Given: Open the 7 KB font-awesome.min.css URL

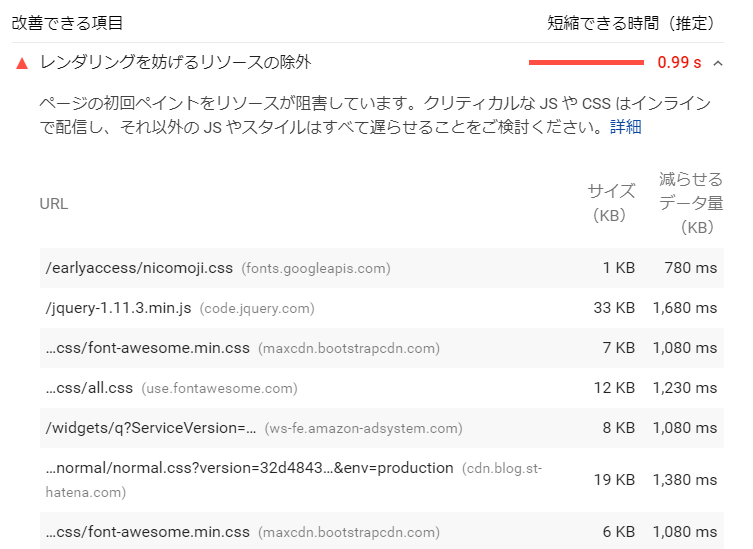Looking at the screenshot, I should coord(147,348).
